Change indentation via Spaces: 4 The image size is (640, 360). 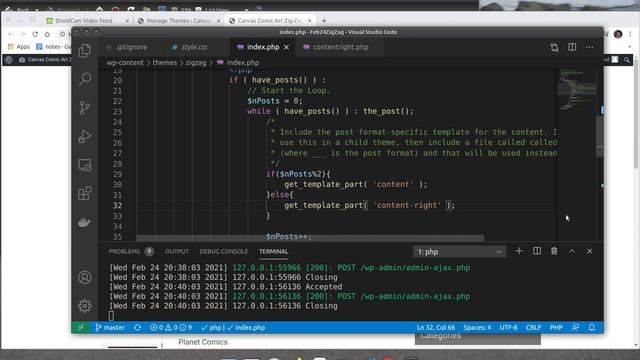coord(477,327)
